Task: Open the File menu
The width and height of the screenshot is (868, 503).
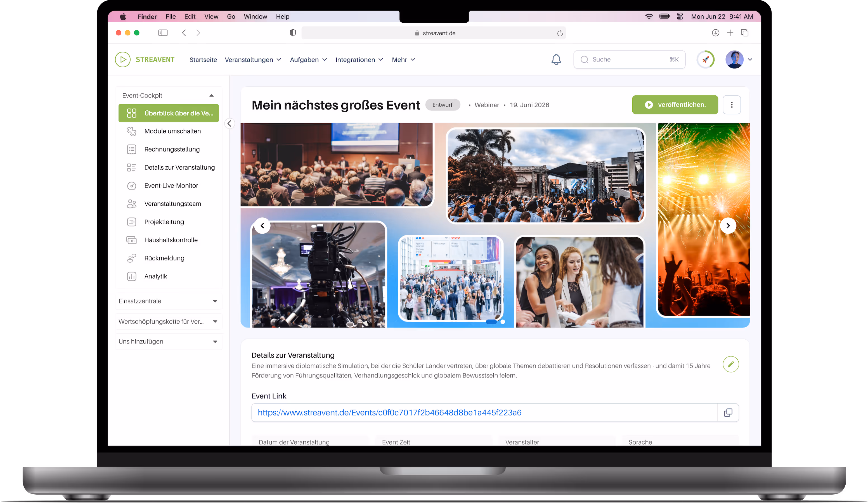Action: coord(171,16)
